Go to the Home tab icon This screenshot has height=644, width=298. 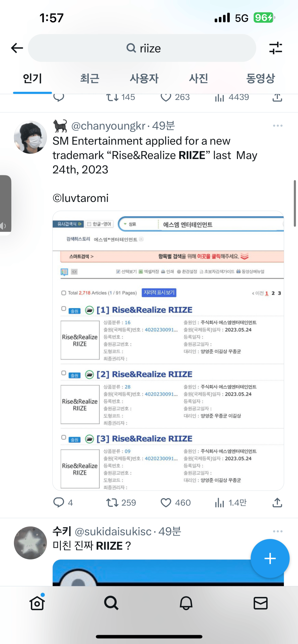click(37, 603)
